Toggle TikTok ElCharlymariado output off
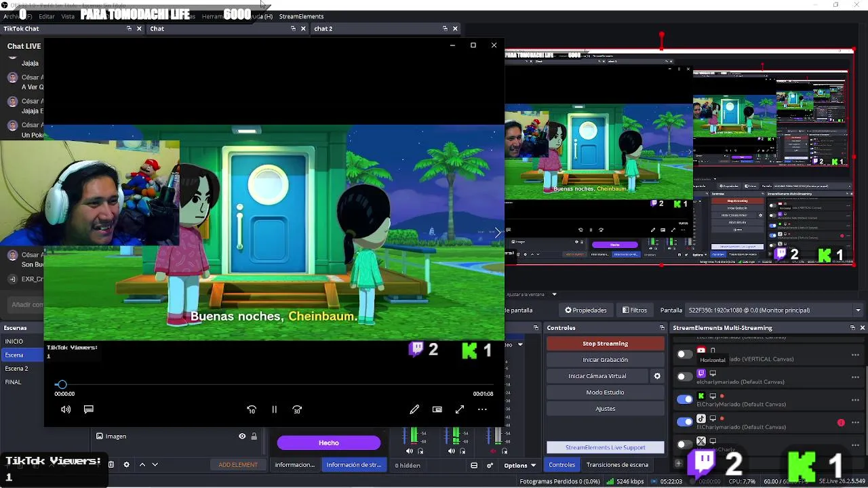This screenshot has width=868, height=488. (685, 422)
